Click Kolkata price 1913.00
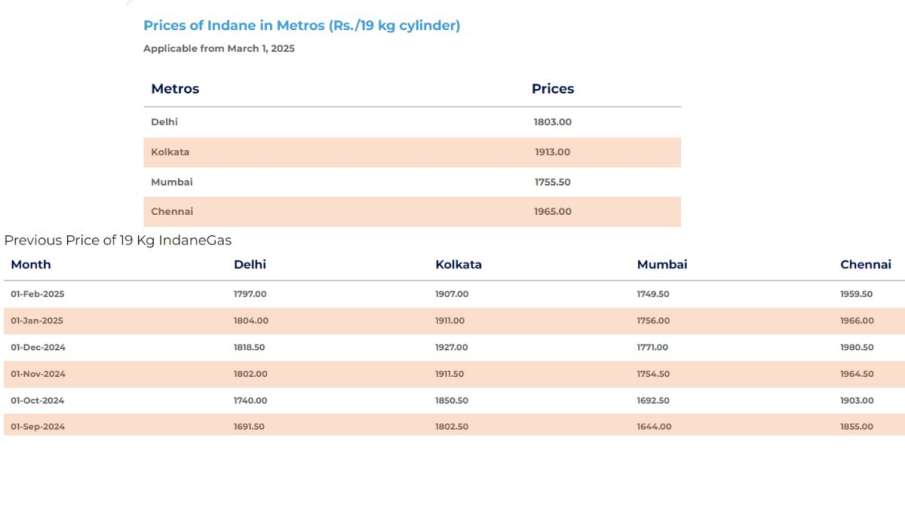Screen dimensions: 905x509 click(552, 152)
